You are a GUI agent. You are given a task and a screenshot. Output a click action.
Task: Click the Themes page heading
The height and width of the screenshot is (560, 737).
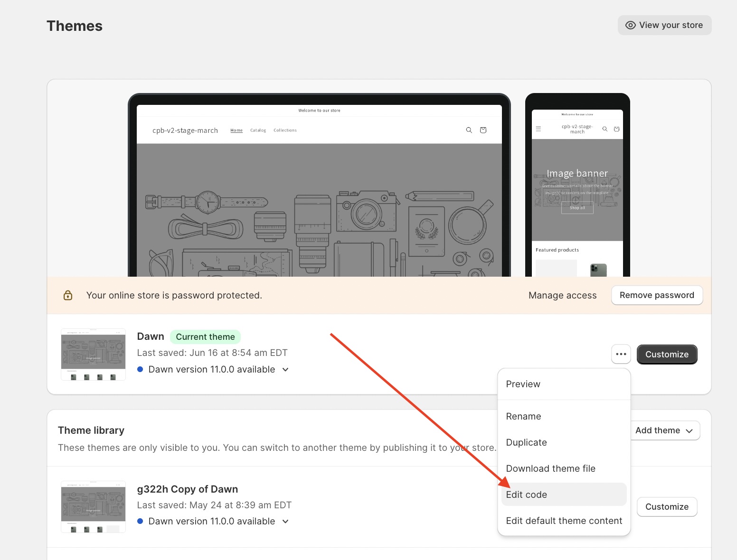(x=75, y=26)
